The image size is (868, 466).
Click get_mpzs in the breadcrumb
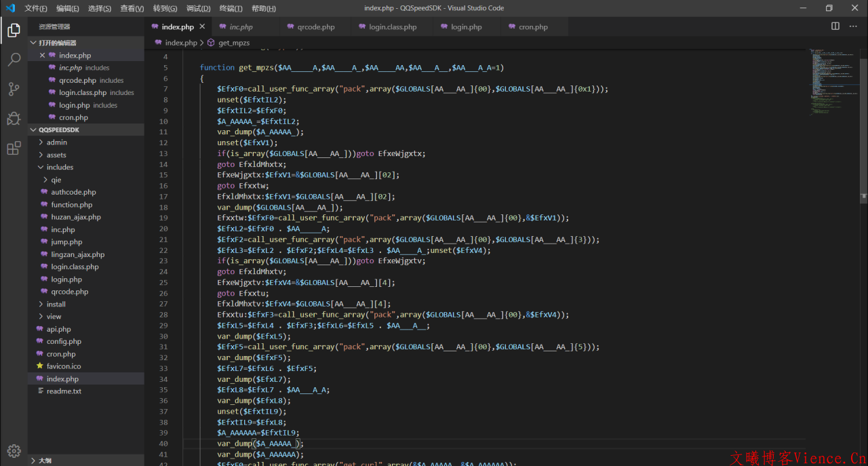click(233, 43)
